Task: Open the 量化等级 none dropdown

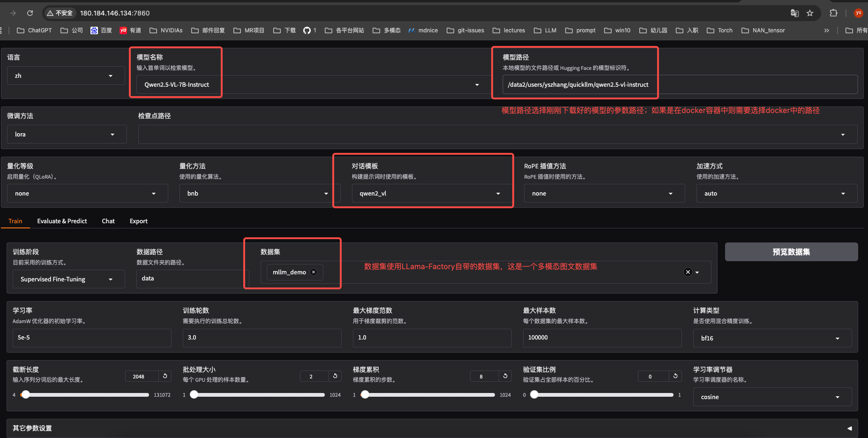Action: coord(88,193)
